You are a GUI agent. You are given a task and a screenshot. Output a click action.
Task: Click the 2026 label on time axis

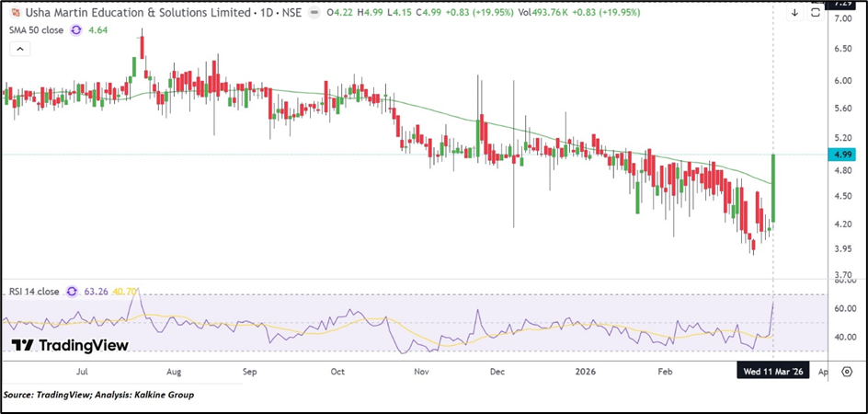[588, 373]
